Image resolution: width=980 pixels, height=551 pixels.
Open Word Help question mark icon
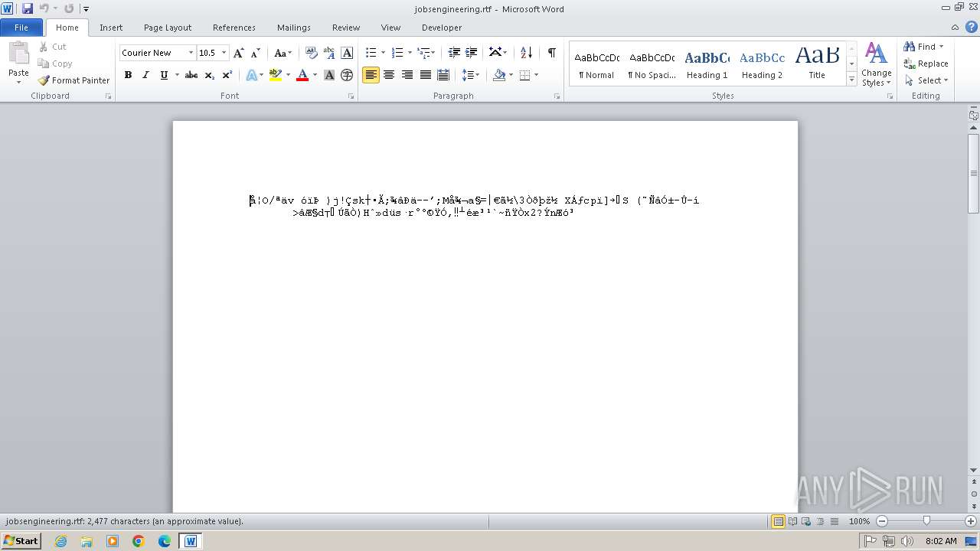tap(972, 27)
